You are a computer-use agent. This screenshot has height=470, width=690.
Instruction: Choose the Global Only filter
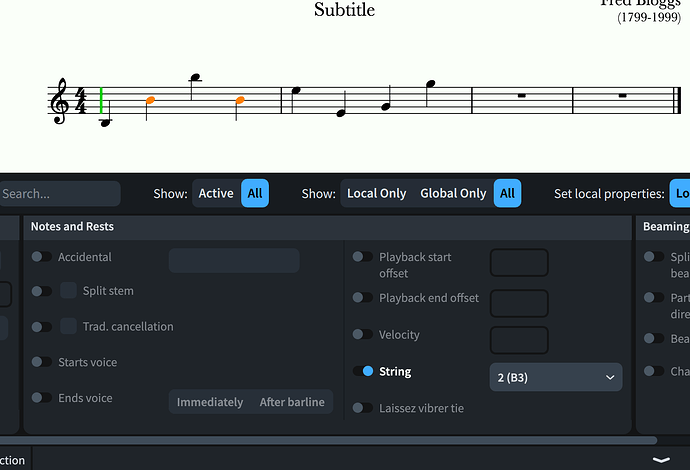pyautogui.click(x=453, y=193)
